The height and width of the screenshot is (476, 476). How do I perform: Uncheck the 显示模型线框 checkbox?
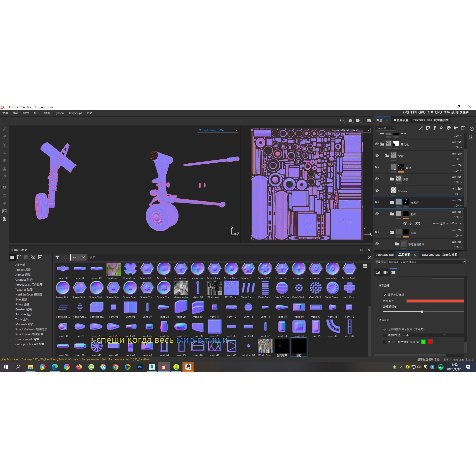click(385, 295)
